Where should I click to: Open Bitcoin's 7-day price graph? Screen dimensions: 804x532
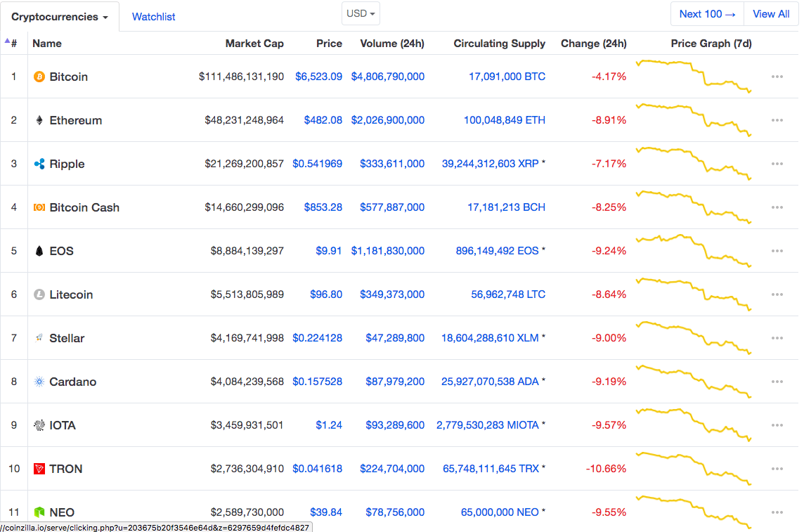point(693,77)
